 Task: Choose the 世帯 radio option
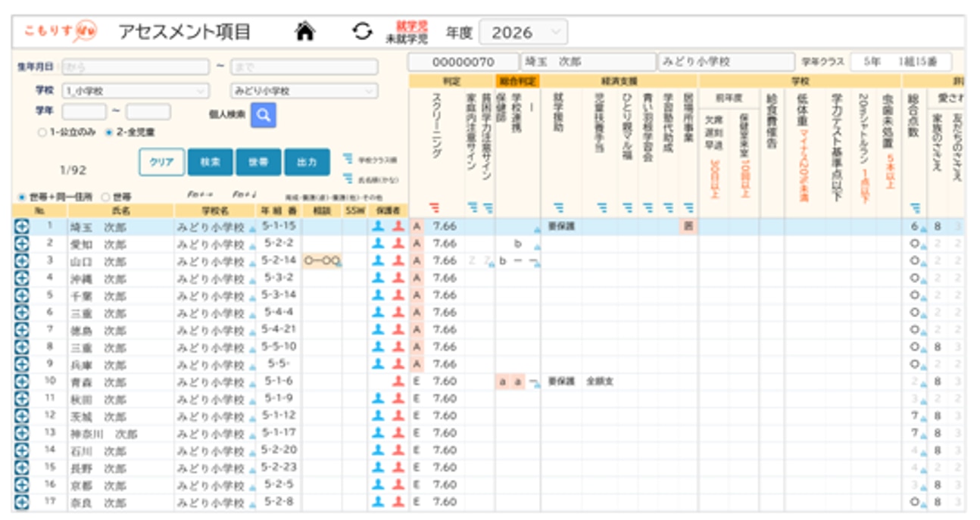pos(106,197)
